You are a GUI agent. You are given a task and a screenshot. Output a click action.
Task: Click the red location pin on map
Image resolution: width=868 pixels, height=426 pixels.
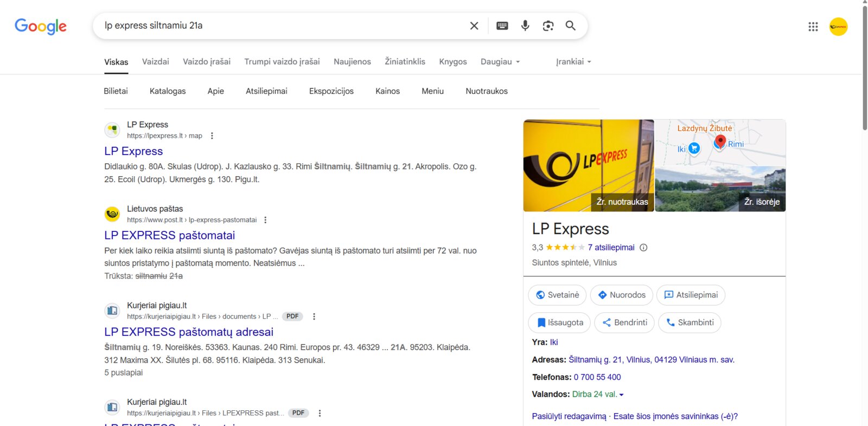(x=720, y=141)
